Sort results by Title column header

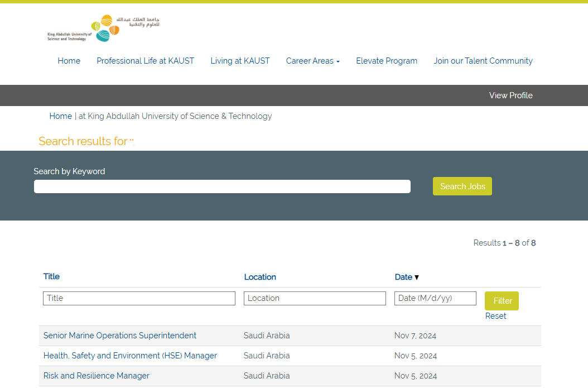[x=51, y=276]
